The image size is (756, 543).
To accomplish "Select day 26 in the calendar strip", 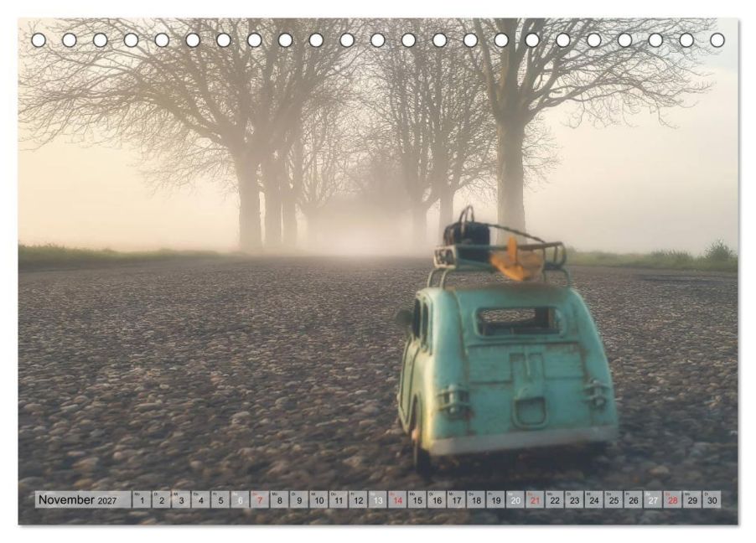I will pos(634,499).
